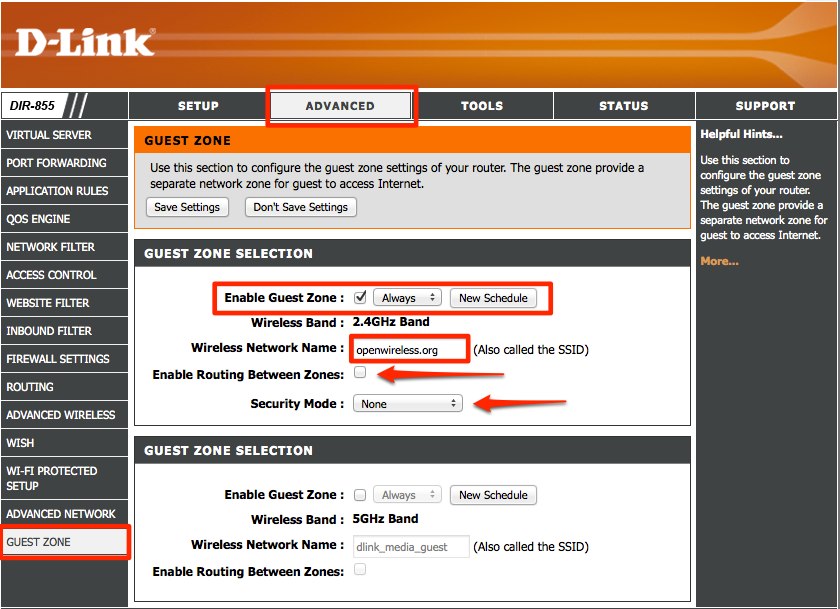Open WEBSITE FILTER settings
Image resolution: width=840 pixels, height=609 pixels.
[64, 303]
